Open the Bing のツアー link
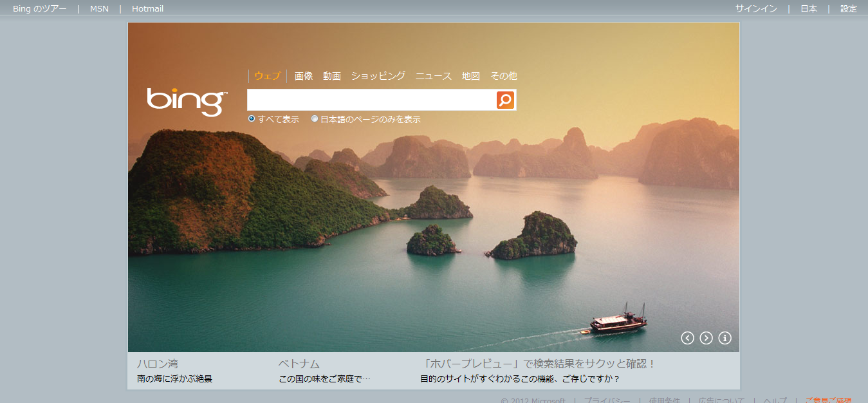The image size is (868, 403). 39,9
